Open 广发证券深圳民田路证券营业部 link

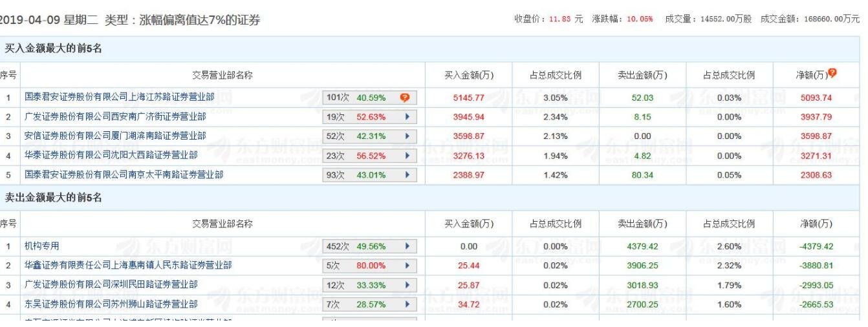point(111,285)
